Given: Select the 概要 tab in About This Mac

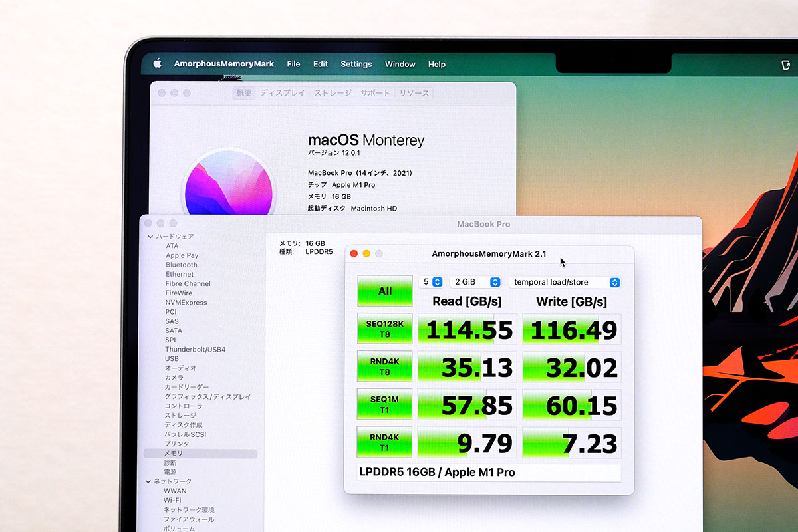Looking at the screenshot, I should pyautogui.click(x=244, y=93).
